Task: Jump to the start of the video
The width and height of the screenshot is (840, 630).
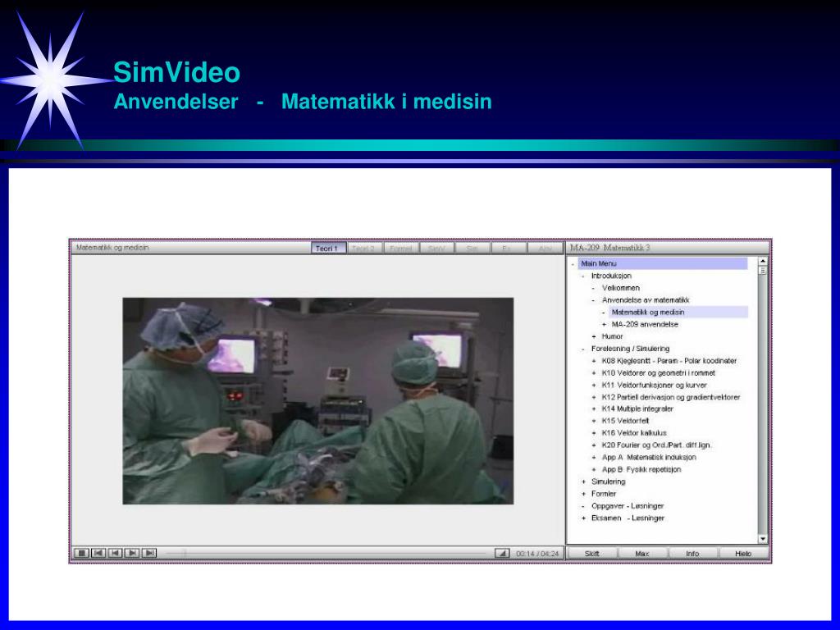Action: click(98, 553)
